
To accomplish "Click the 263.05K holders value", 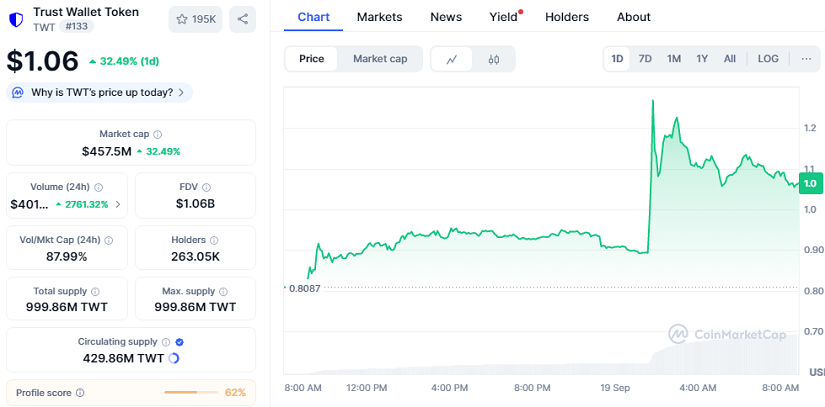I will click(x=195, y=257).
